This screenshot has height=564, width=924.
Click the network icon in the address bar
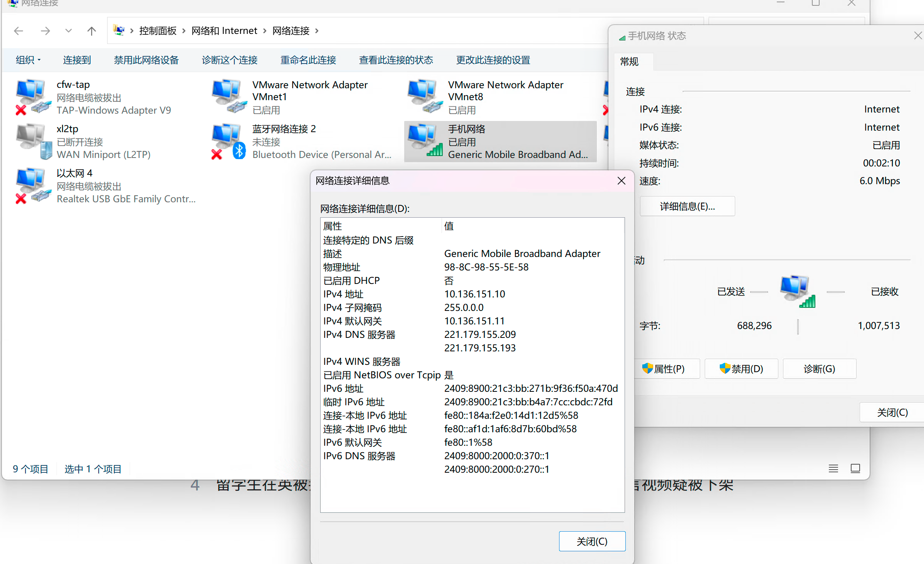[x=119, y=30]
